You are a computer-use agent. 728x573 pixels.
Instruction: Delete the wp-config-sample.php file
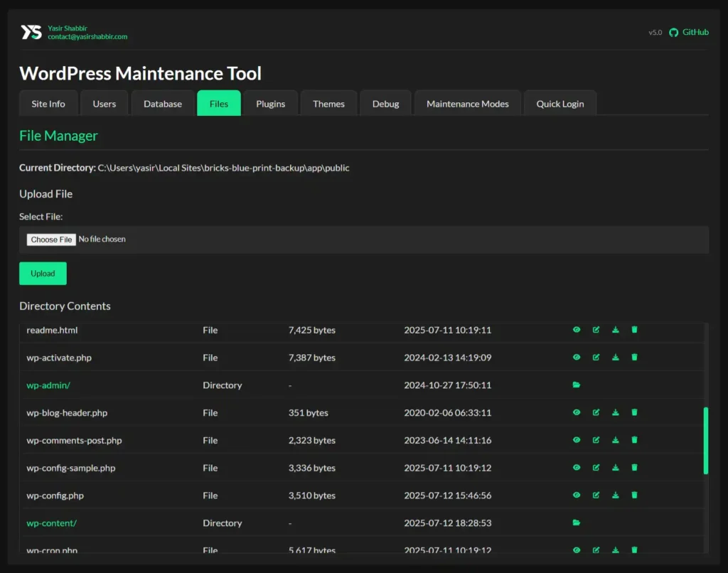coord(634,467)
